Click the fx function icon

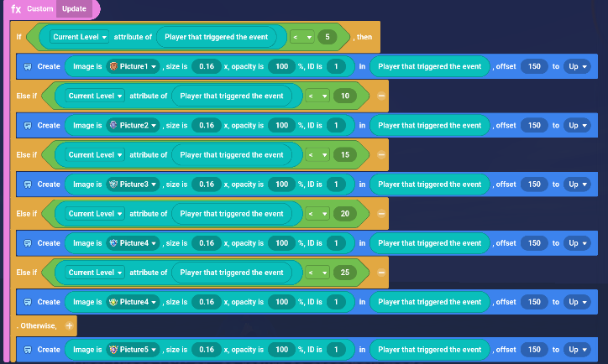(16, 9)
